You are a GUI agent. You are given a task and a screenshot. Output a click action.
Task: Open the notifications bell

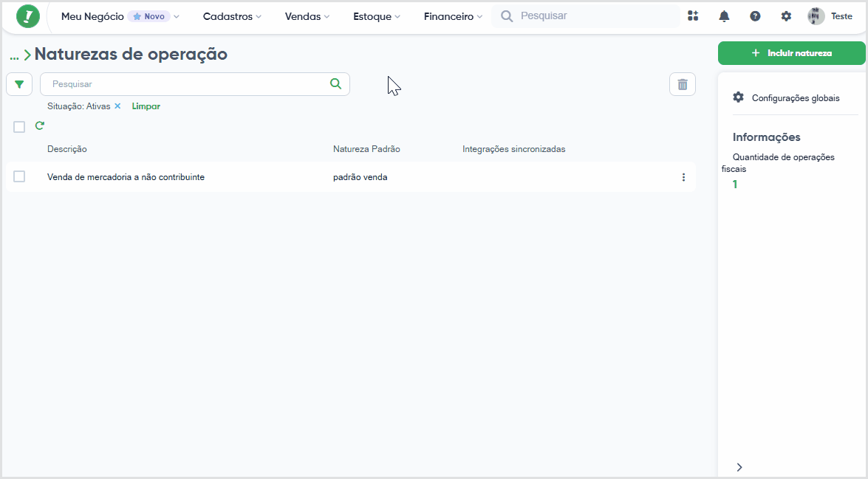[723, 16]
